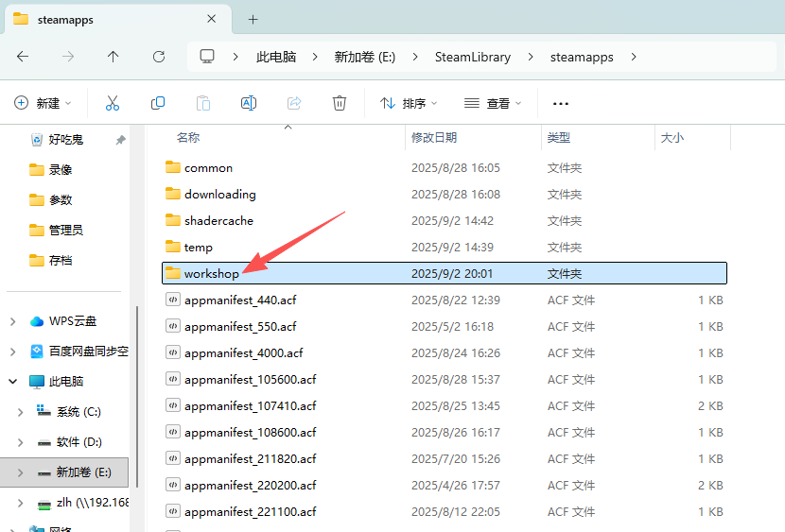Click the Delete trash can icon
This screenshot has height=532, width=785.
pyautogui.click(x=340, y=103)
